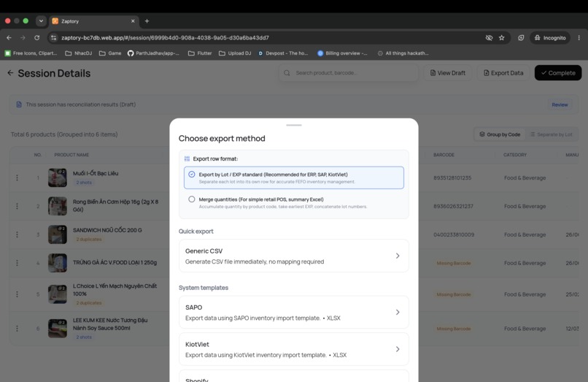Click the search magnifier icon
The image size is (588, 382).
click(x=287, y=73)
